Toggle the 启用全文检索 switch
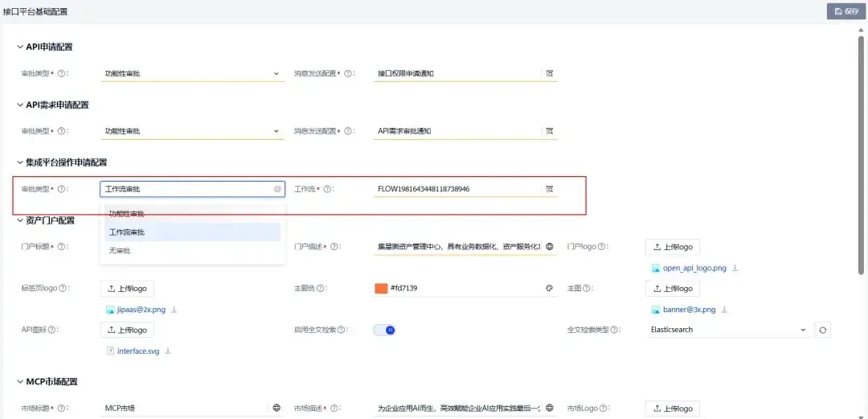The image size is (868, 419). (x=385, y=330)
